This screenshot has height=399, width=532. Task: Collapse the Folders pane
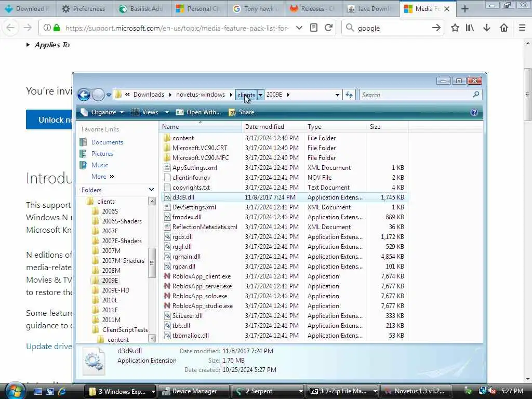click(x=151, y=190)
